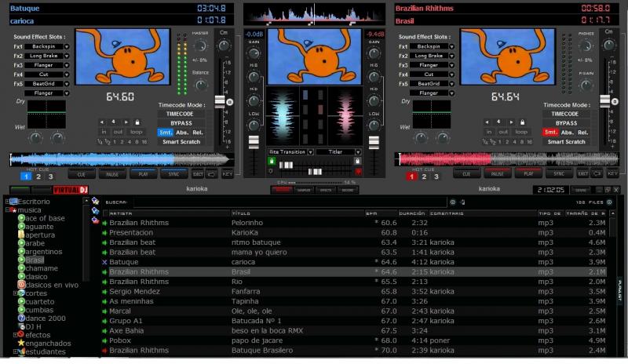Sort the list by Título column header
The height and width of the screenshot is (364, 628).
click(298, 213)
